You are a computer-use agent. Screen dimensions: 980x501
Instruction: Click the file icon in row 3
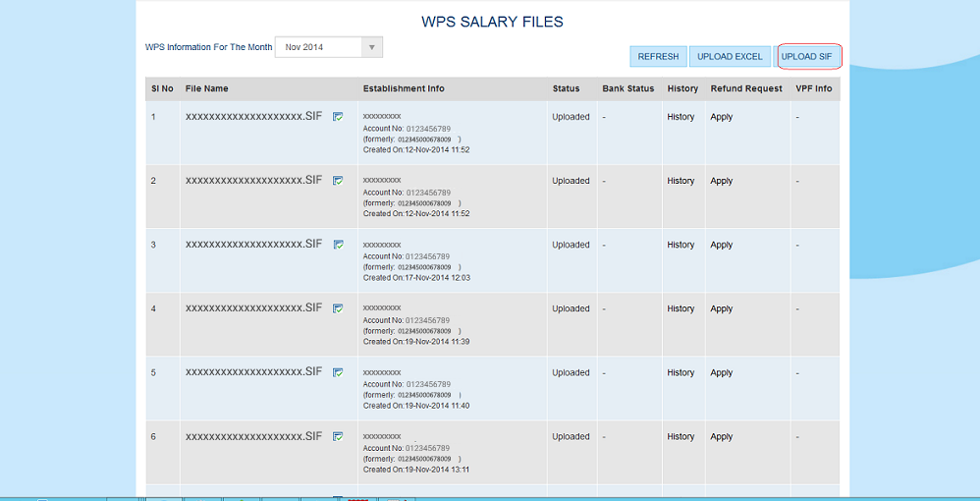tap(338, 244)
